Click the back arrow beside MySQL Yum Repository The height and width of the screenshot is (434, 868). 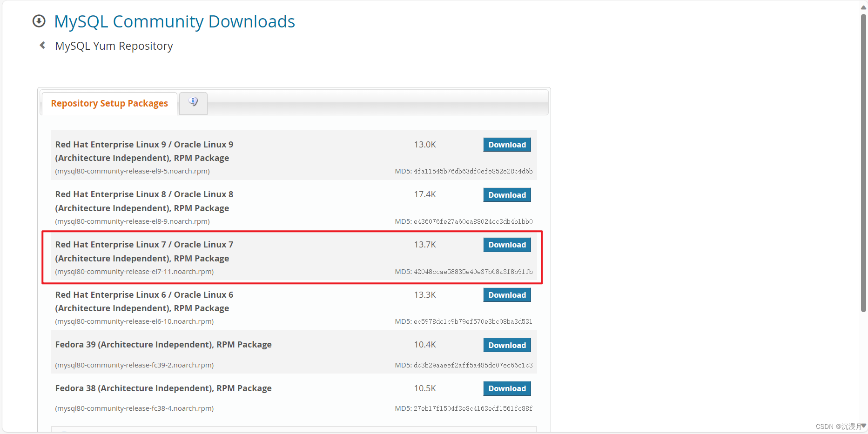[42, 45]
